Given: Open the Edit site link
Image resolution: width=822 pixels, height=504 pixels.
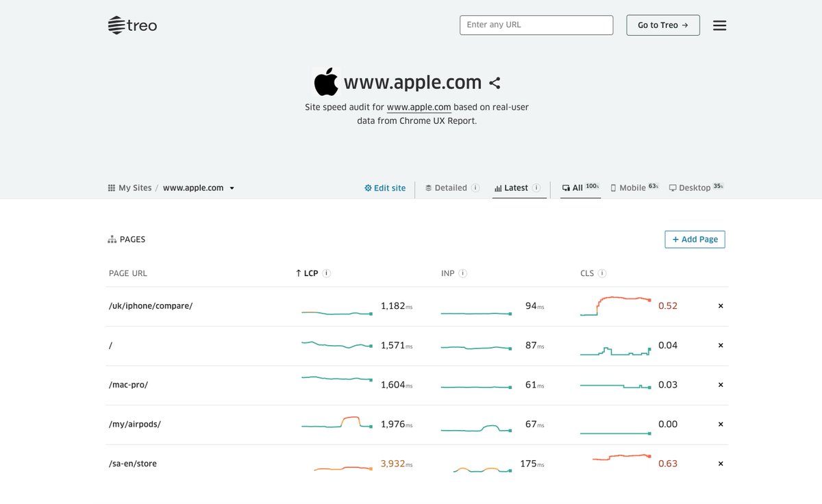Looking at the screenshot, I should coord(385,188).
